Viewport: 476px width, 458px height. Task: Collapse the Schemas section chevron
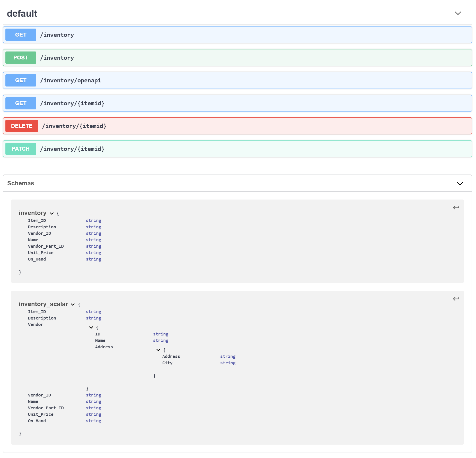pyautogui.click(x=460, y=183)
